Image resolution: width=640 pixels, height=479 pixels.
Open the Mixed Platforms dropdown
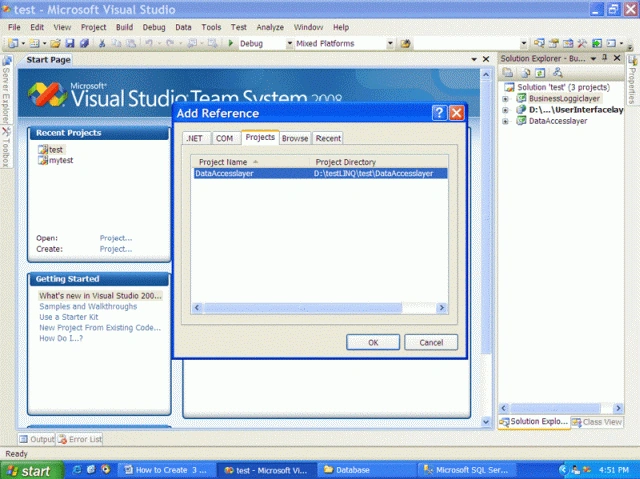[390, 43]
